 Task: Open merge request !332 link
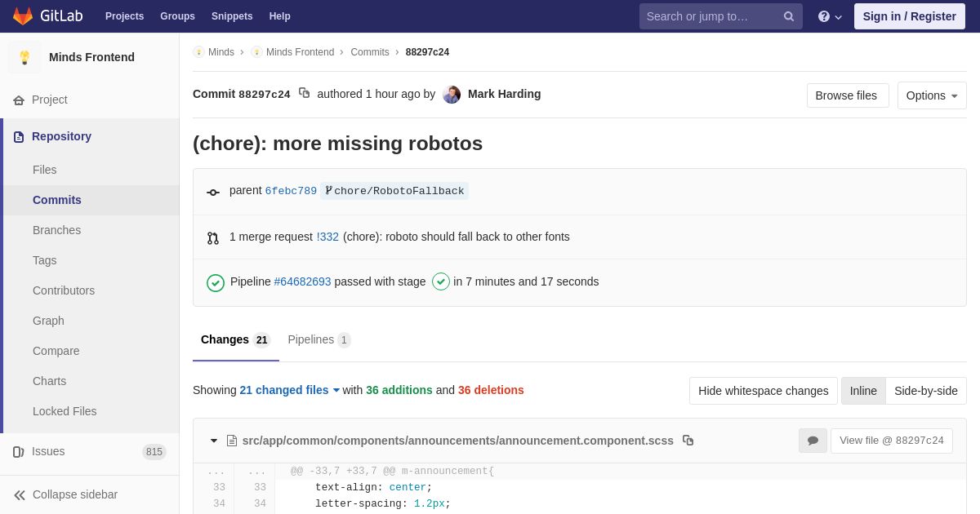[x=327, y=237]
